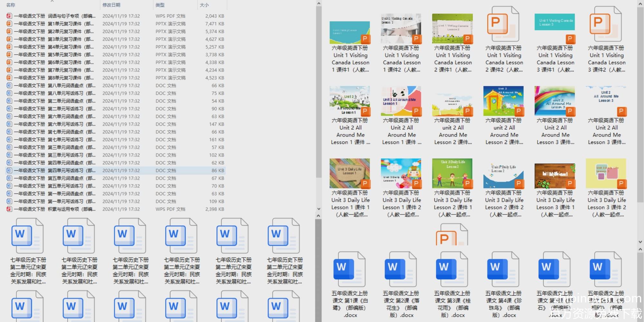644x322 pixels.
Task: Select thumbnail of Visiting Canada Lesson 1 课件2
Action: pos(401,28)
